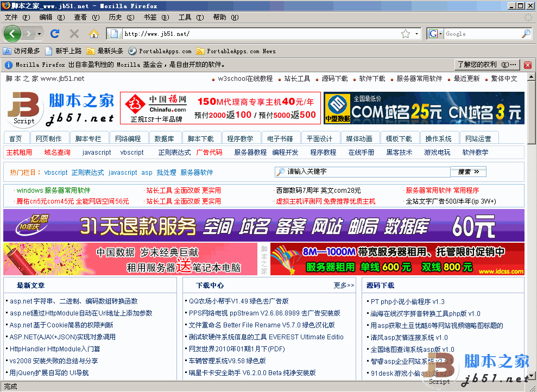Click the Forward arrow button
This screenshot has width=537, height=392.
coord(28,34)
